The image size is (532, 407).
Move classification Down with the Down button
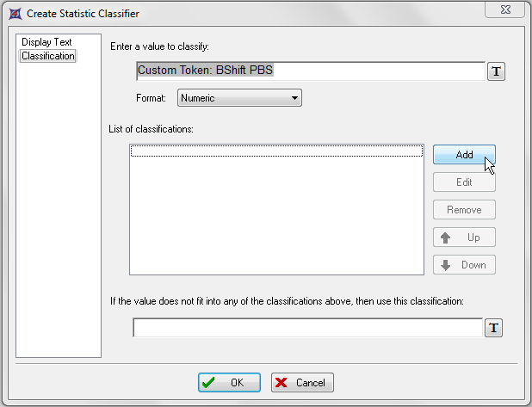pyautogui.click(x=464, y=264)
